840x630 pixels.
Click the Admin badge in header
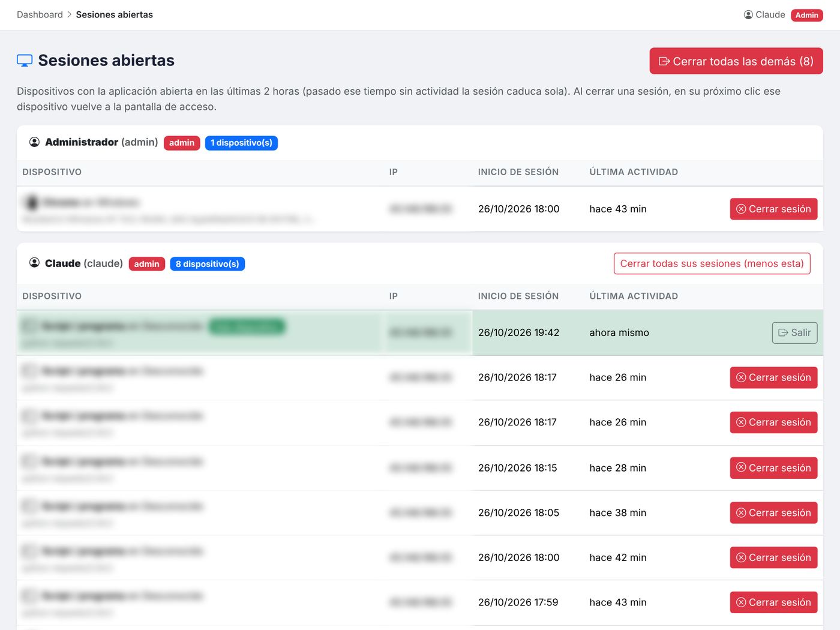click(x=806, y=15)
